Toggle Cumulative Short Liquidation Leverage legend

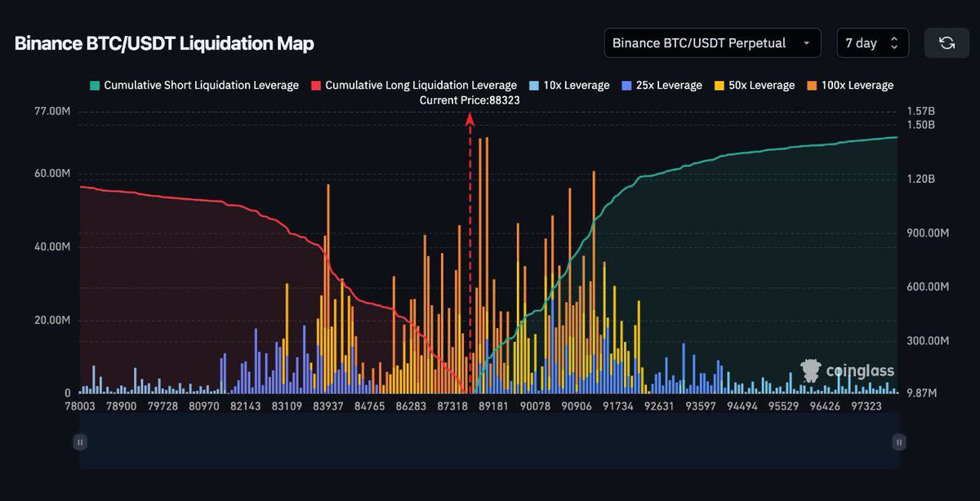194,85
